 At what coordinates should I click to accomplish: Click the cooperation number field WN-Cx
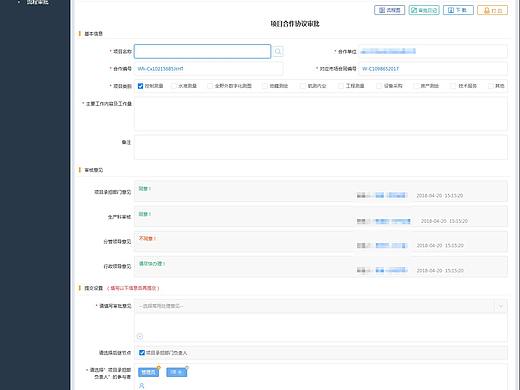(x=209, y=69)
